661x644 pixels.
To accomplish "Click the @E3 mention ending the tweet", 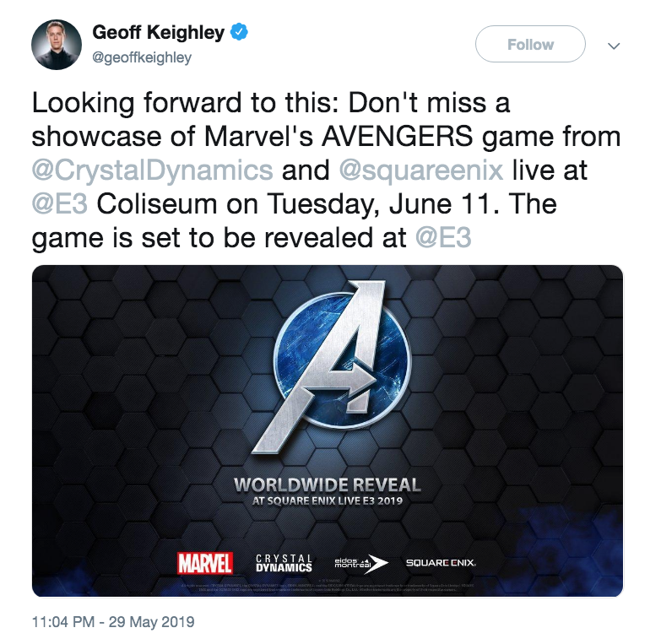I will pos(444,238).
